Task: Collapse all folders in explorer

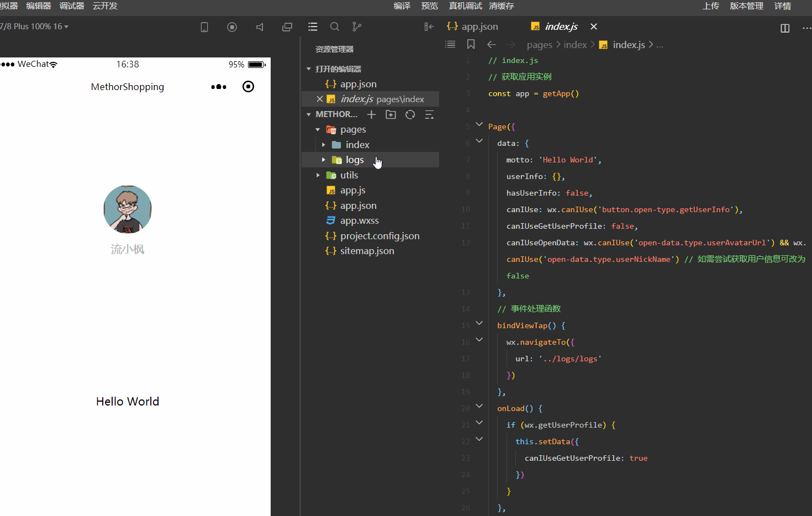Action: point(429,114)
